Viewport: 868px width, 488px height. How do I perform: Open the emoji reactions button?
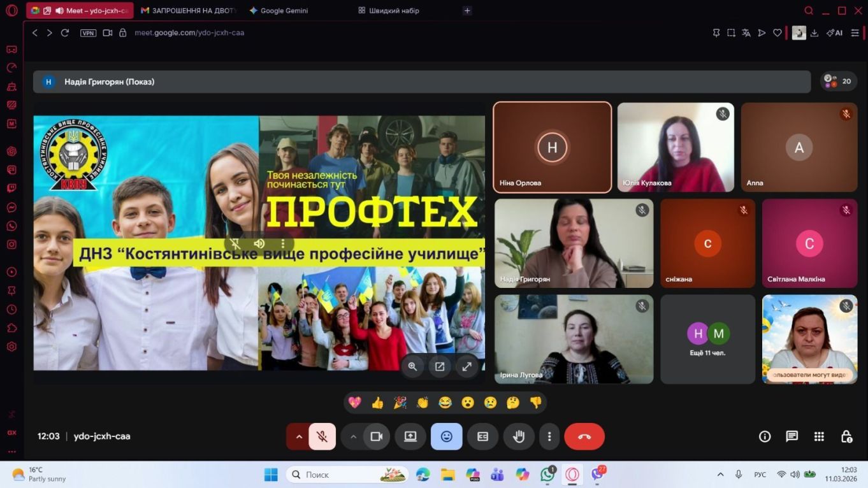(446, 436)
